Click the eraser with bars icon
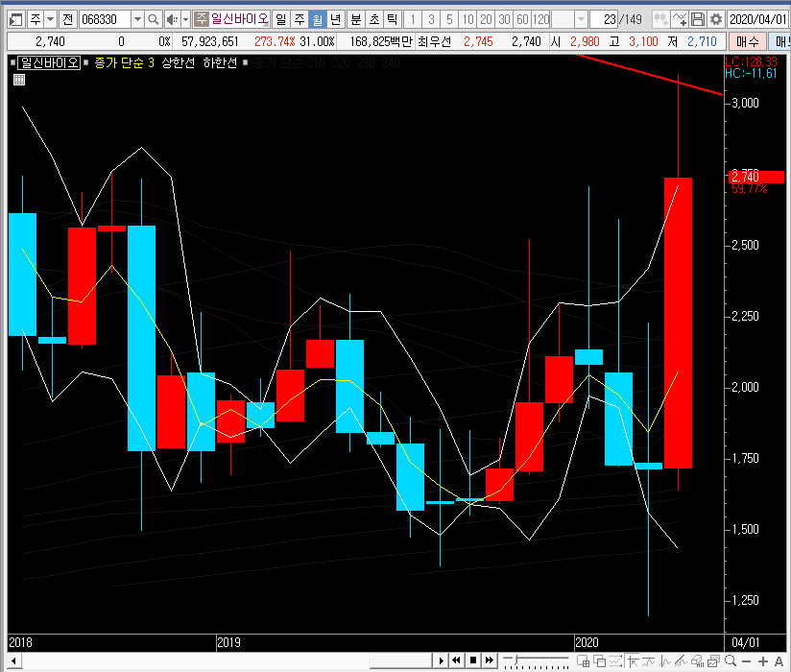Image resolution: width=791 pixels, height=672 pixels. (697, 660)
